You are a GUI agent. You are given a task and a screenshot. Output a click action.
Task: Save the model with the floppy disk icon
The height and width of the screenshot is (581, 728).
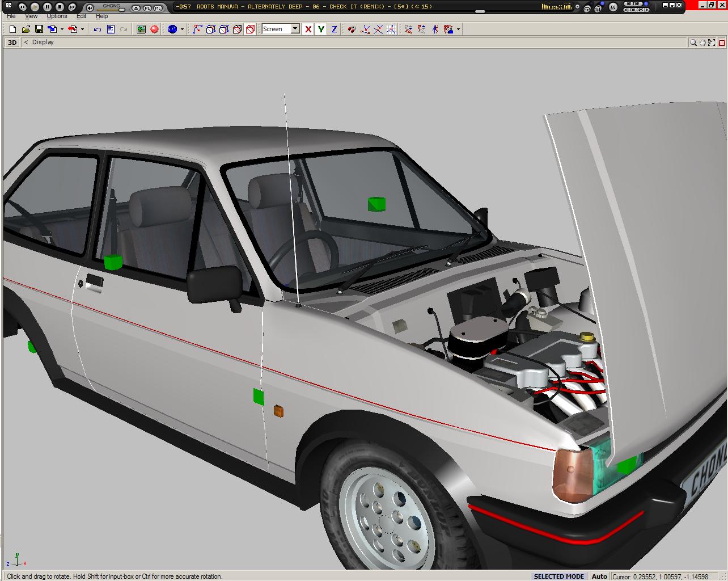pos(39,29)
